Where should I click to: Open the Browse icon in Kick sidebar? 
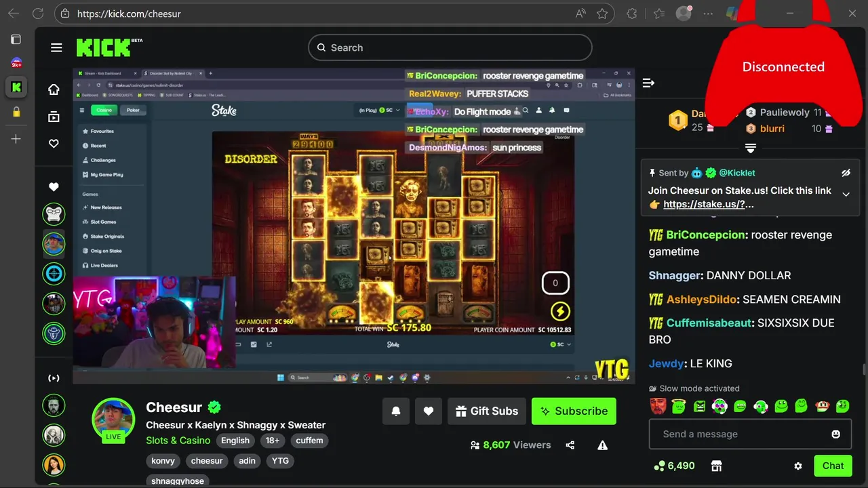pyautogui.click(x=54, y=117)
